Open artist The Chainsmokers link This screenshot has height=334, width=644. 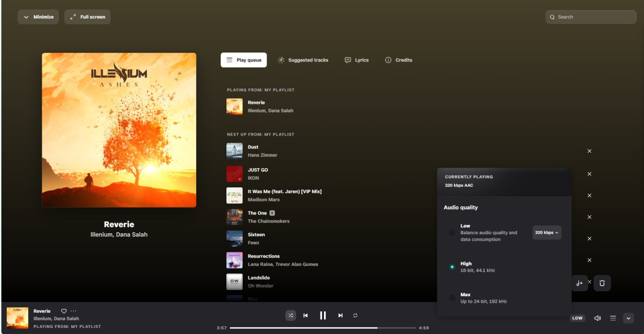(269, 221)
